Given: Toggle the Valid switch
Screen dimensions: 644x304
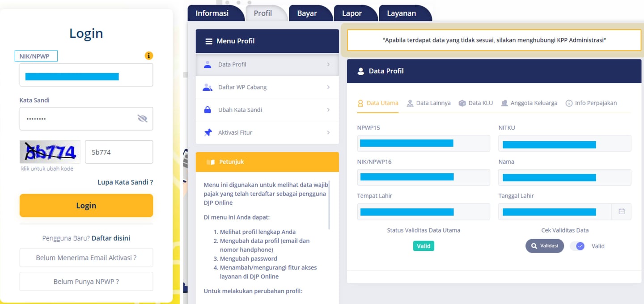Looking at the screenshot, I should pos(577,246).
